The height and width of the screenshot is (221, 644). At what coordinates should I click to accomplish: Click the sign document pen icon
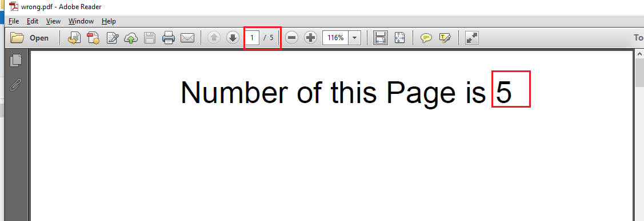[112, 38]
